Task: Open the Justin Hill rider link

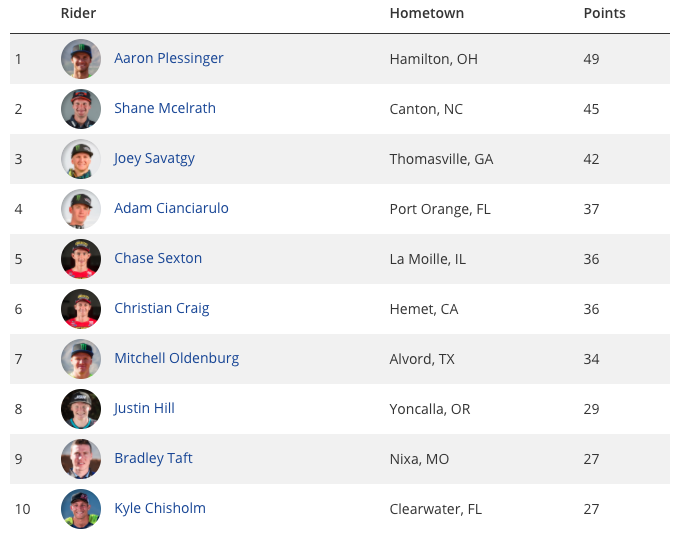Action: coord(144,408)
